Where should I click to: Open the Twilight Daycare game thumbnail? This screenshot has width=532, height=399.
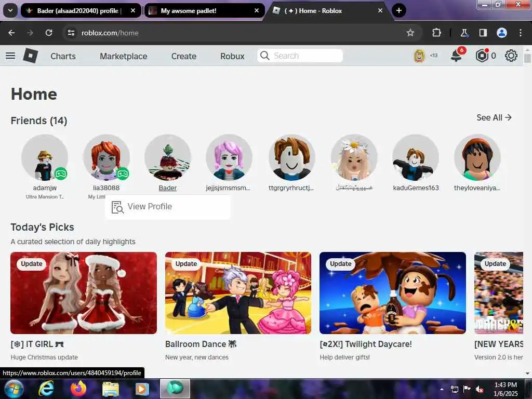[393, 293]
